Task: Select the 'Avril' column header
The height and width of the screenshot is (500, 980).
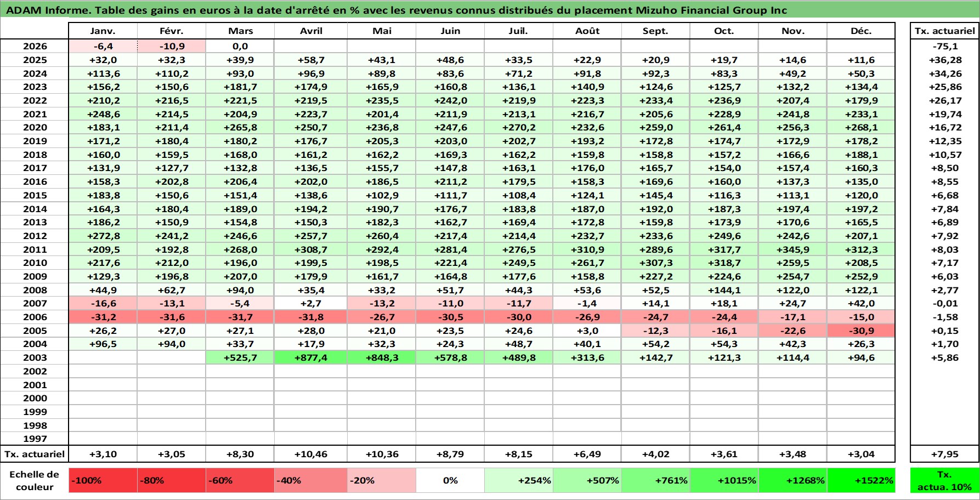Action: (x=311, y=31)
